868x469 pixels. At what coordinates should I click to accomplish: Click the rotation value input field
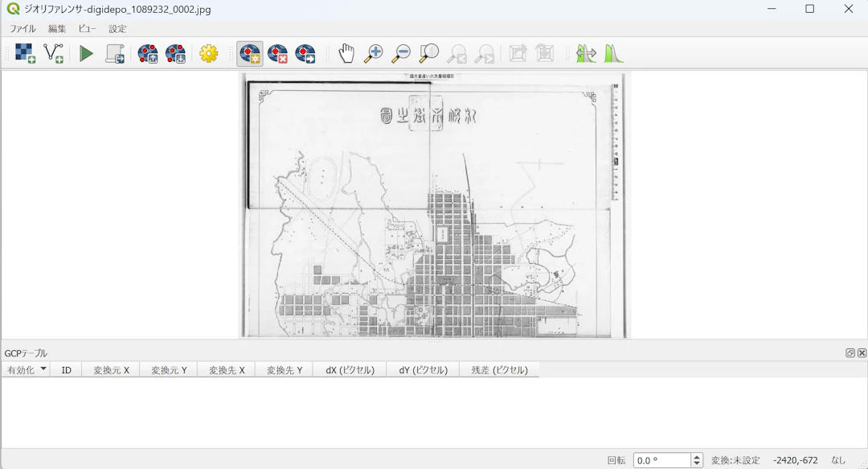pos(662,460)
